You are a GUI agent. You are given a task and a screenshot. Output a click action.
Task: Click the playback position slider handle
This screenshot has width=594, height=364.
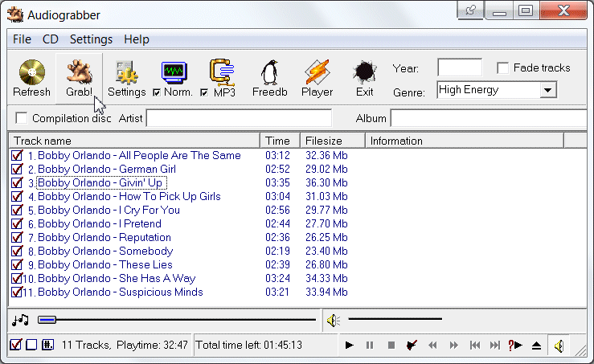tap(47, 320)
